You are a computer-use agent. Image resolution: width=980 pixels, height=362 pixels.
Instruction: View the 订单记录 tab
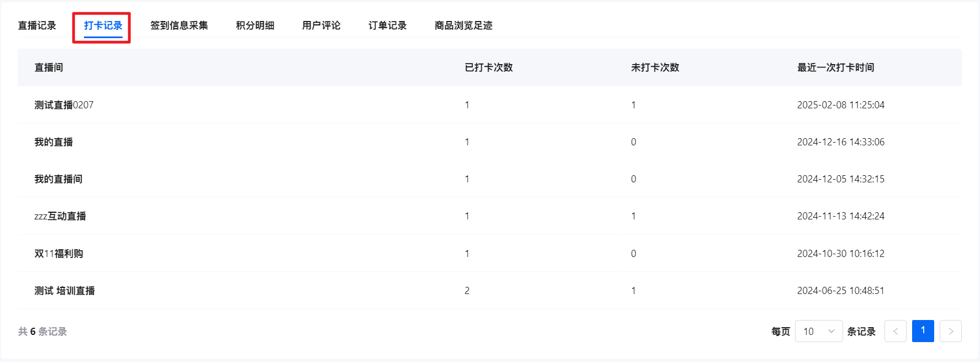click(388, 25)
